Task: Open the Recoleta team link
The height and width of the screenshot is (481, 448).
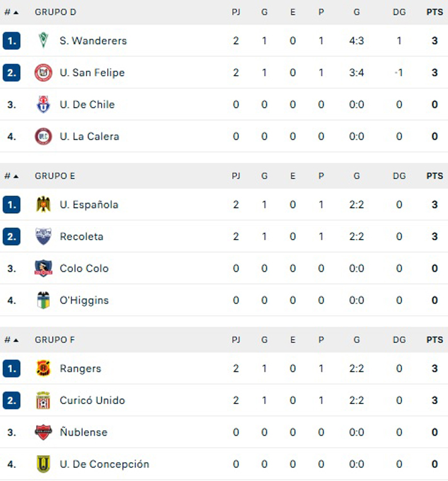Action: point(81,236)
